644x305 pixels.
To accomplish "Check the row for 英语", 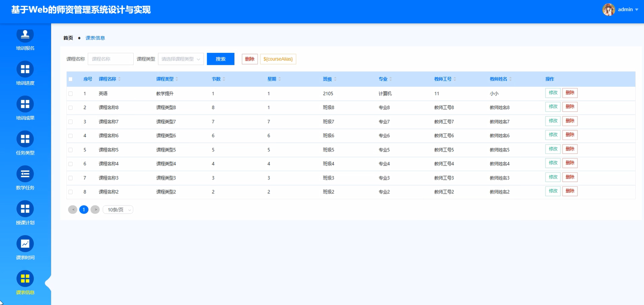I will tap(71, 94).
